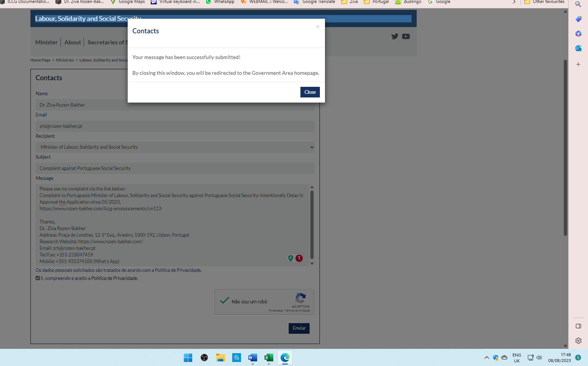Click message textarea scroll up arrow
Screen dimensions: 588x366
[x=312, y=187]
